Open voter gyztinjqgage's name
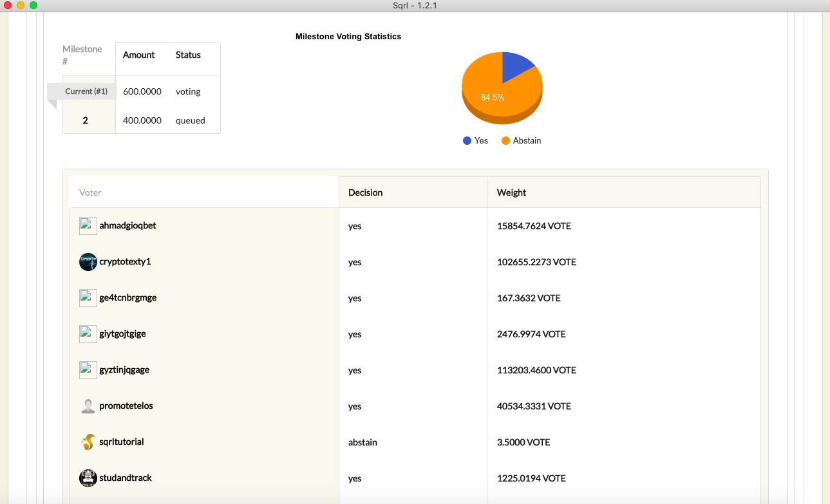 pos(124,370)
